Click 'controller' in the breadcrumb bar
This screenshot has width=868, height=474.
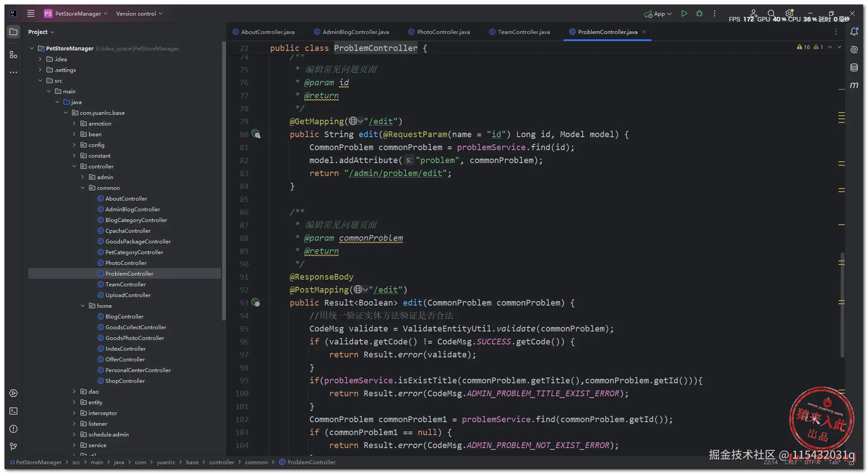(x=221, y=462)
